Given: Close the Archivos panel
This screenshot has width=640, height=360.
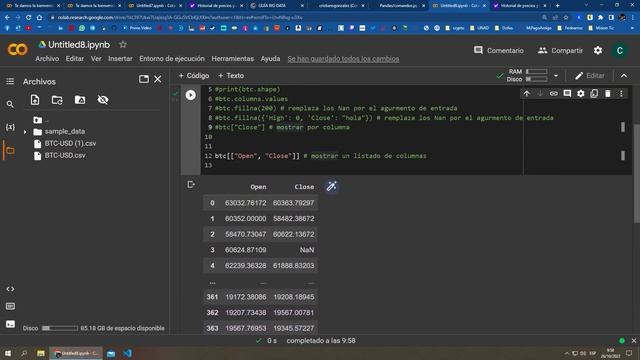Looking at the screenshot, I should tap(158, 79).
